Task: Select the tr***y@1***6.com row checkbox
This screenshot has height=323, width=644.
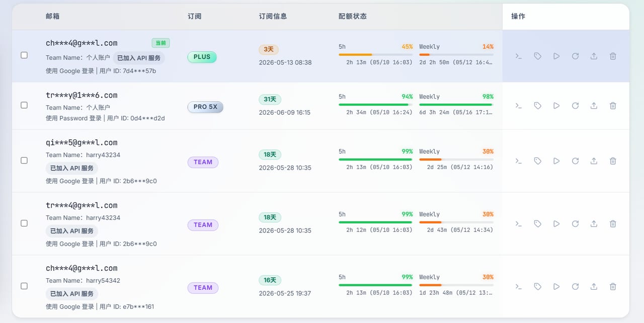Action: (24, 105)
